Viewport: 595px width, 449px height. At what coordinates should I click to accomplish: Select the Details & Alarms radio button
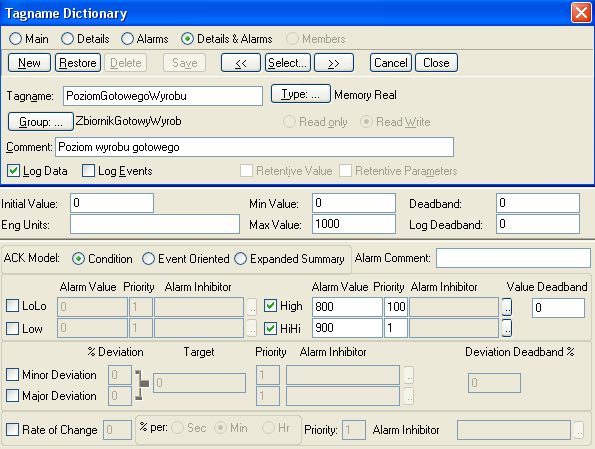point(187,39)
